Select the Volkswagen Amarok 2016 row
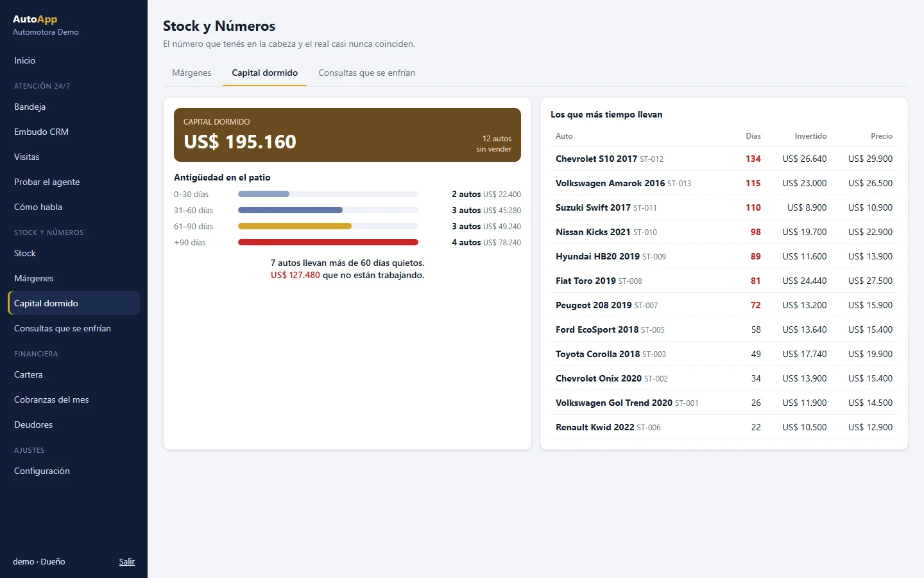Screen dimensions: 924x578 point(724,183)
